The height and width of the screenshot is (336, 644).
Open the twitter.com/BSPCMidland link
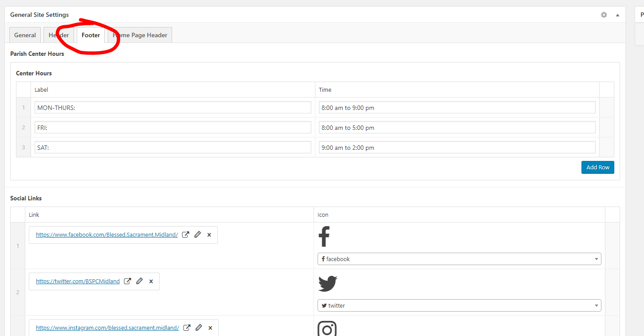(78, 281)
